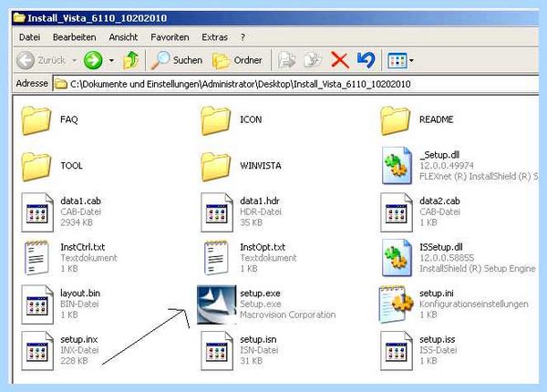
Task: Select the ISSetup.dll file icon
Action: [x=397, y=258]
